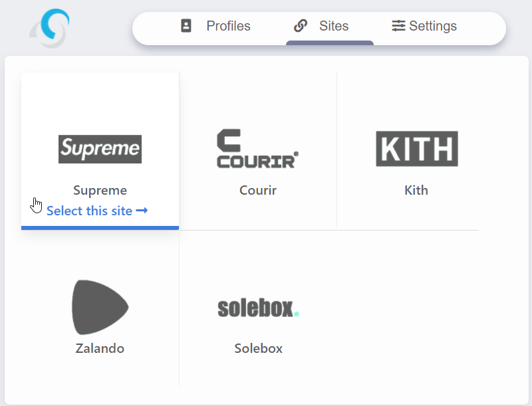532x406 pixels.
Task: Click the Courir site name label
Action: (x=258, y=191)
